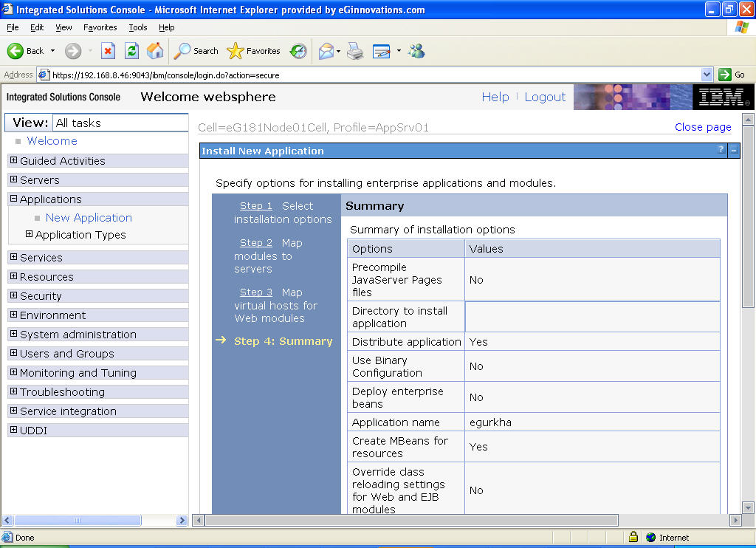Open the address bar dropdown arrow
Image resolution: width=756 pixels, height=548 pixels.
coord(707,75)
